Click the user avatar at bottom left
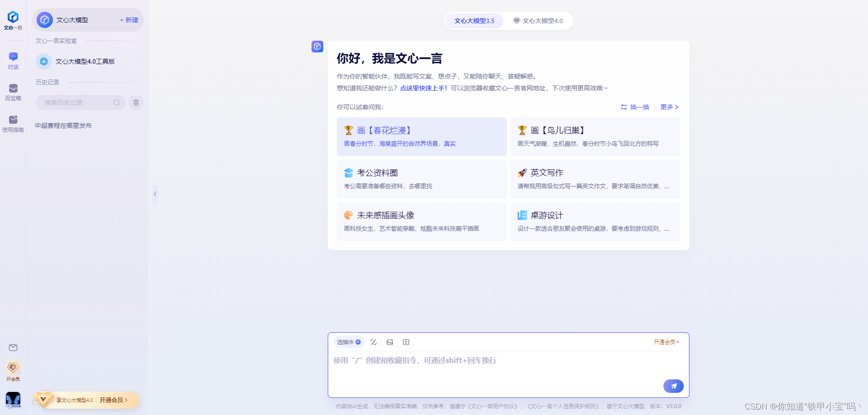 13,400
